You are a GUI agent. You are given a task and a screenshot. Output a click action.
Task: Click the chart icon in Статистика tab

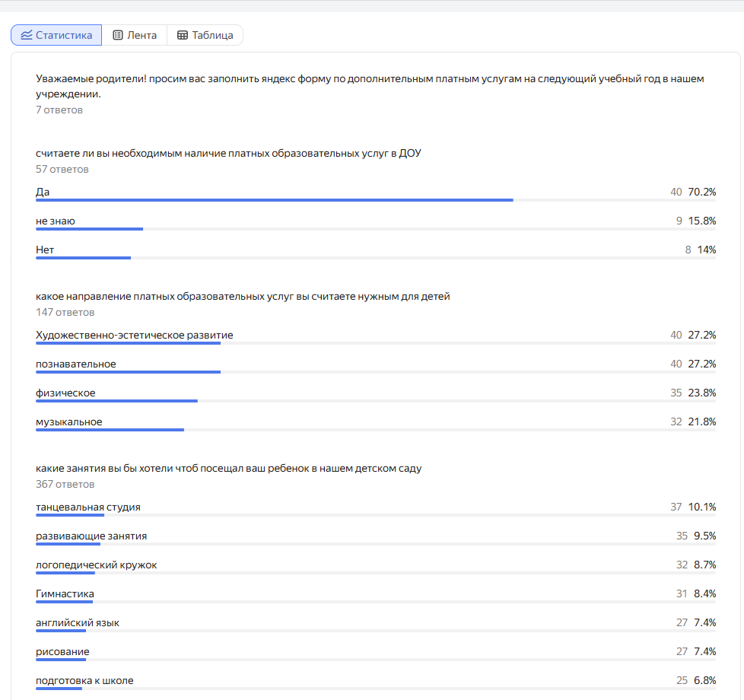tap(27, 35)
